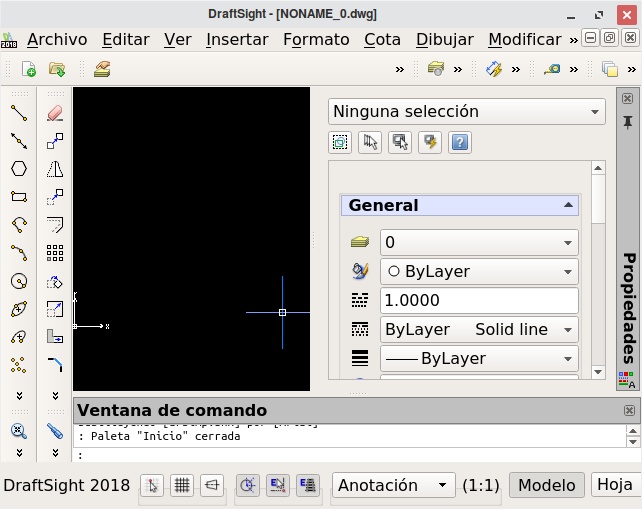Screen dimensions: 642x509
Task: Click the multiple-arrow select icon in Propiedades
Action: [x=370, y=143]
